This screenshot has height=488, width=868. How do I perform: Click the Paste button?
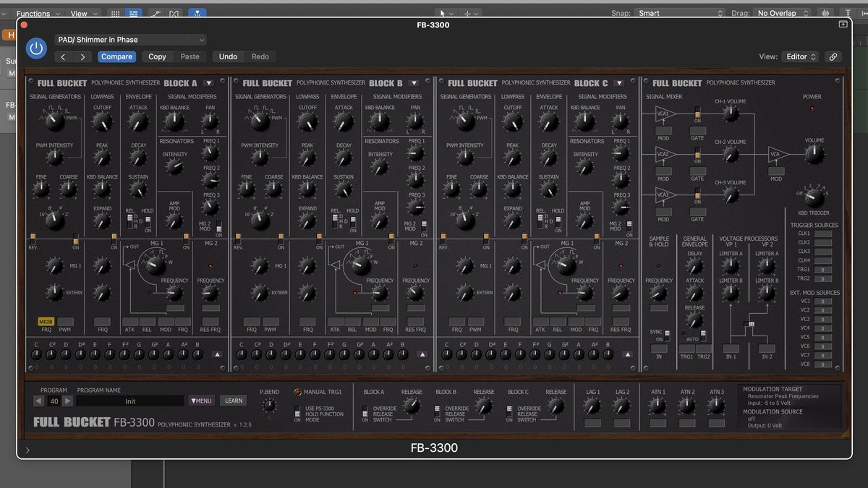pos(190,56)
